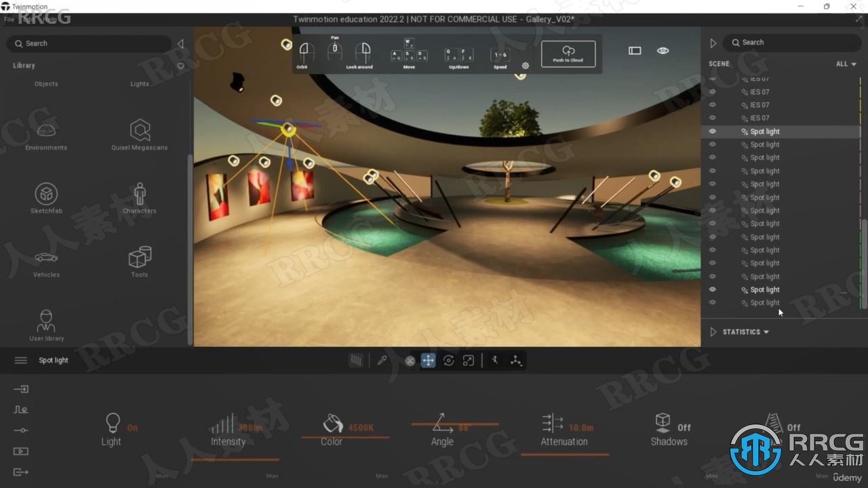Click the Speed 1-6 navigation control
868x488 pixels.
pos(500,58)
